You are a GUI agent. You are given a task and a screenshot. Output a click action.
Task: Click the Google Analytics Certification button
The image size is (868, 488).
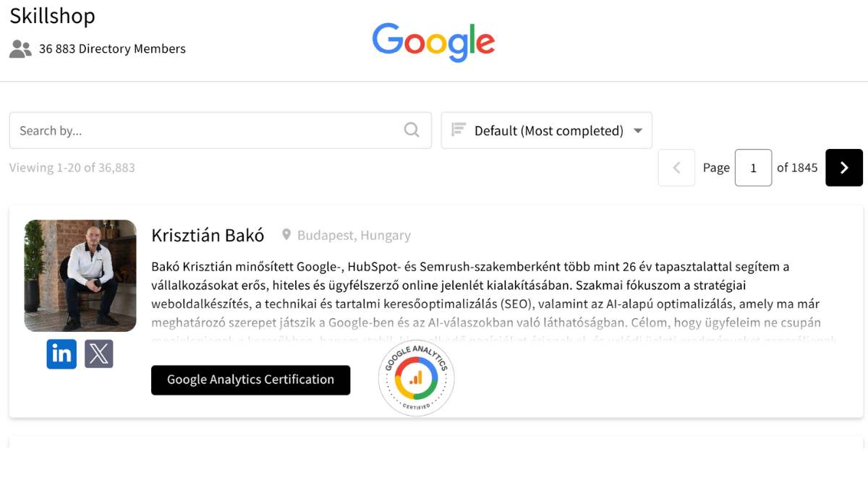250,380
